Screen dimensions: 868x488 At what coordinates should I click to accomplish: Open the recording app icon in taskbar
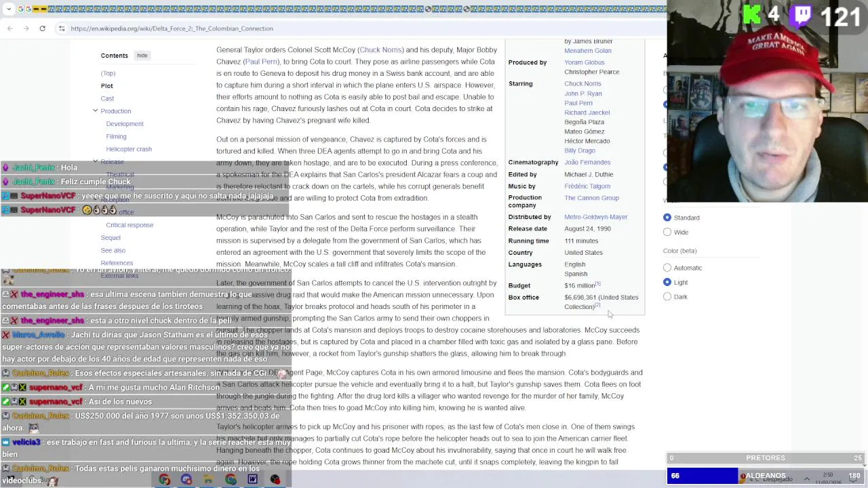click(275, 480)
